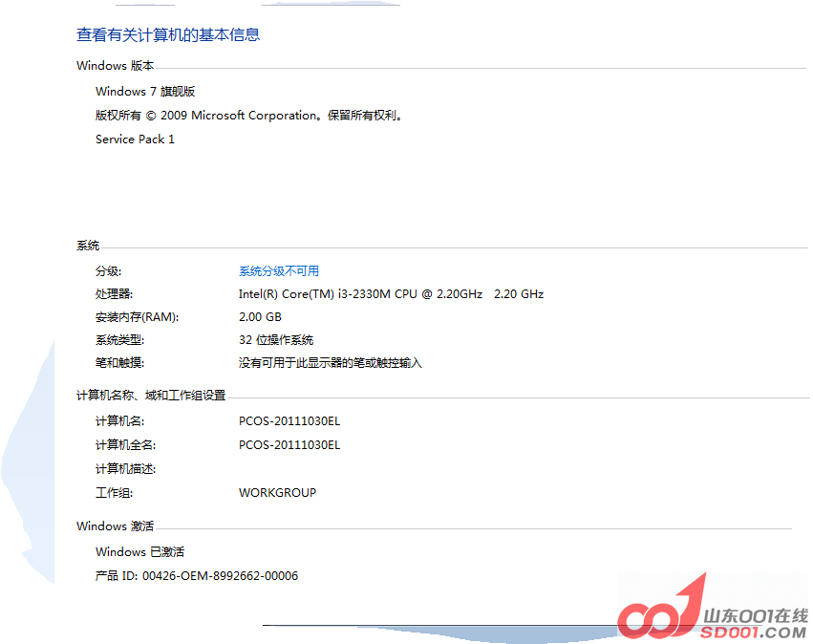Click the 计算机名称、域和工作组设置 section header
Viewport: 813px width, 644px height.
click(x=151, y=396)
